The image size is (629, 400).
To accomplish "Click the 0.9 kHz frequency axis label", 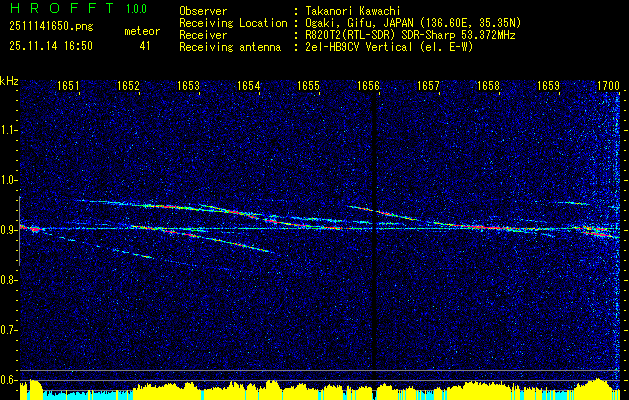I will (9, 230).
